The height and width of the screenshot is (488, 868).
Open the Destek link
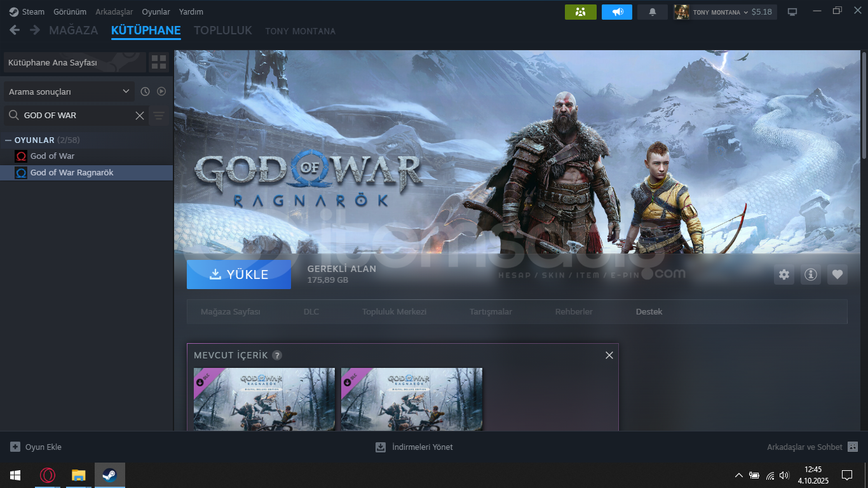coord(649,312)
